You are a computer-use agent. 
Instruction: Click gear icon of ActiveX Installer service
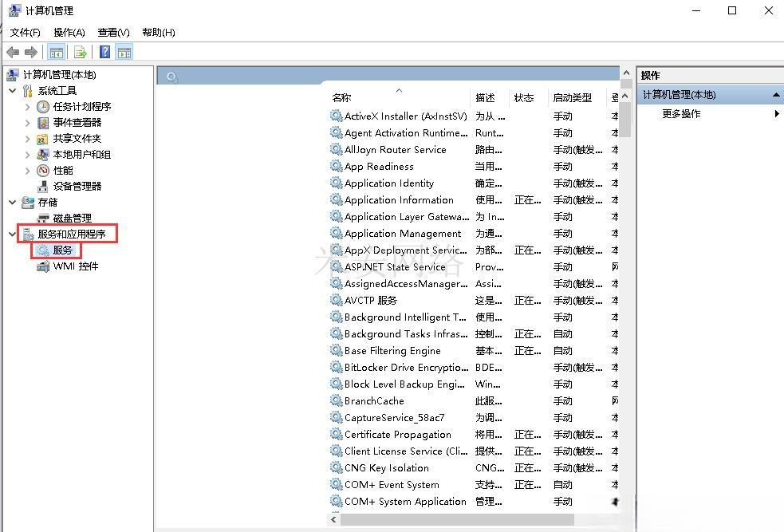(x=336, y=116)
